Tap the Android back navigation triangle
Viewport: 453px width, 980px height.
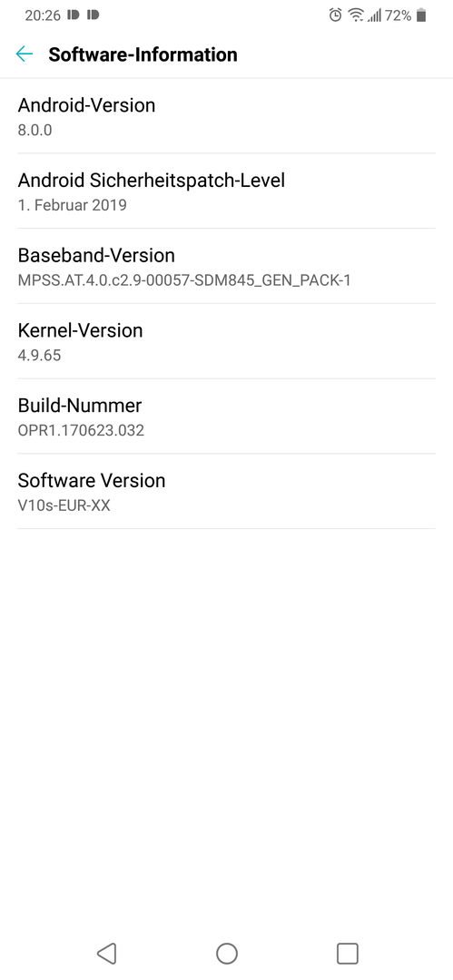[106, 953]
